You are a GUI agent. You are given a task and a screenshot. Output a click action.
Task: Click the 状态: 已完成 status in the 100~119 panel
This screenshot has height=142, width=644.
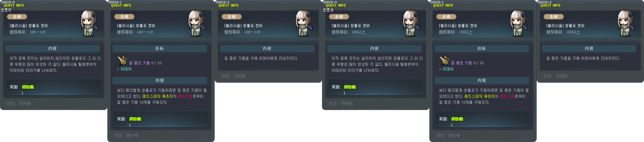tap(233, 76)
